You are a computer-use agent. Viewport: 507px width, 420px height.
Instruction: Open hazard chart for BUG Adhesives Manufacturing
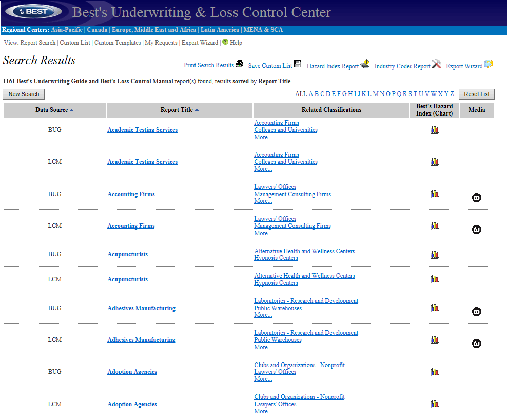coord(435,308)
